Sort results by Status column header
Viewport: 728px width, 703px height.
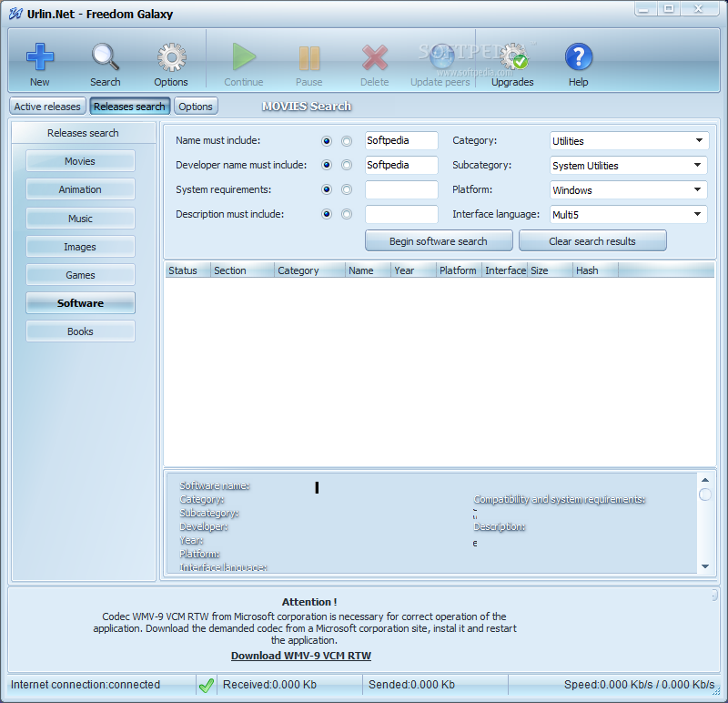pyautogui.click(x=187, y=270)
